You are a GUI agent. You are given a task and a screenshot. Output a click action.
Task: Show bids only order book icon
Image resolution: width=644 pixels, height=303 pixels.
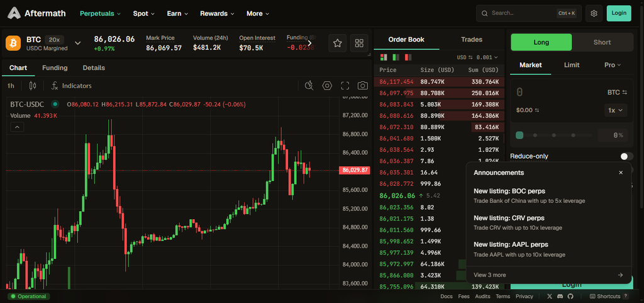396,57
